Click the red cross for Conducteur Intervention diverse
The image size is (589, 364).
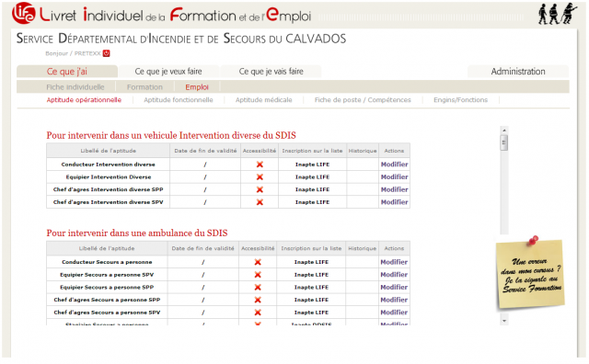260,165
